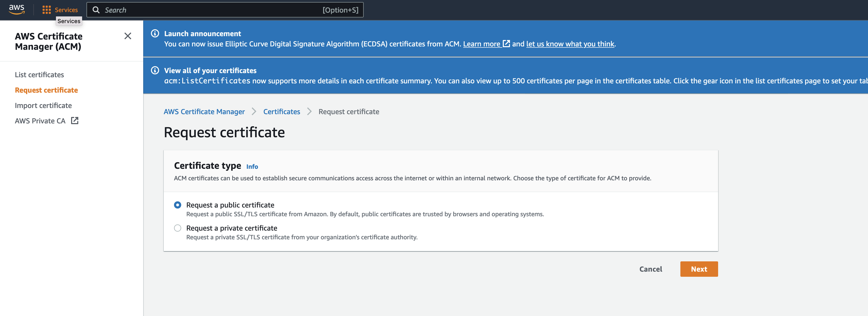Open List certificates in the sidebar
Screen dimensions: 868x316
point(39,74)
